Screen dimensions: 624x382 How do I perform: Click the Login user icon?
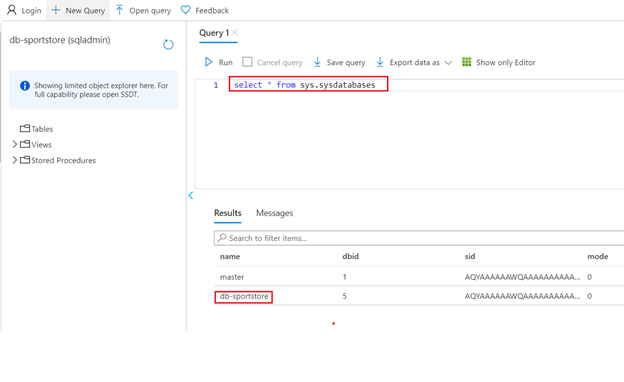(x=12, y=10)
